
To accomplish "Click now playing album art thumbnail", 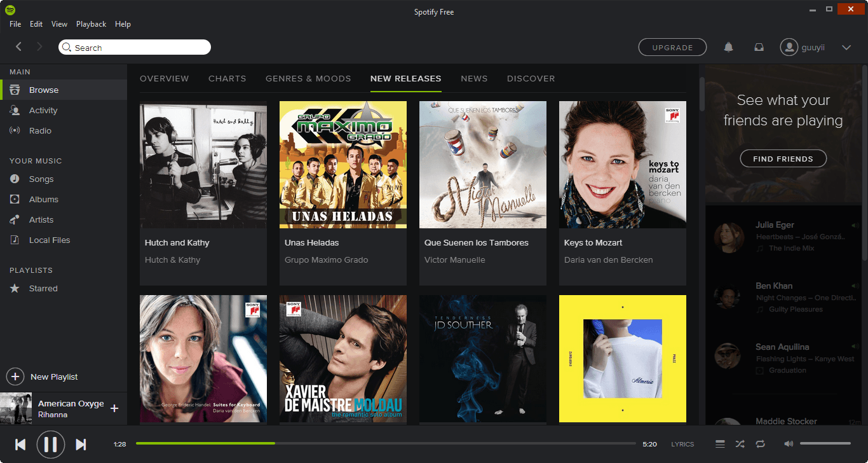I will (x=16, y=408).
